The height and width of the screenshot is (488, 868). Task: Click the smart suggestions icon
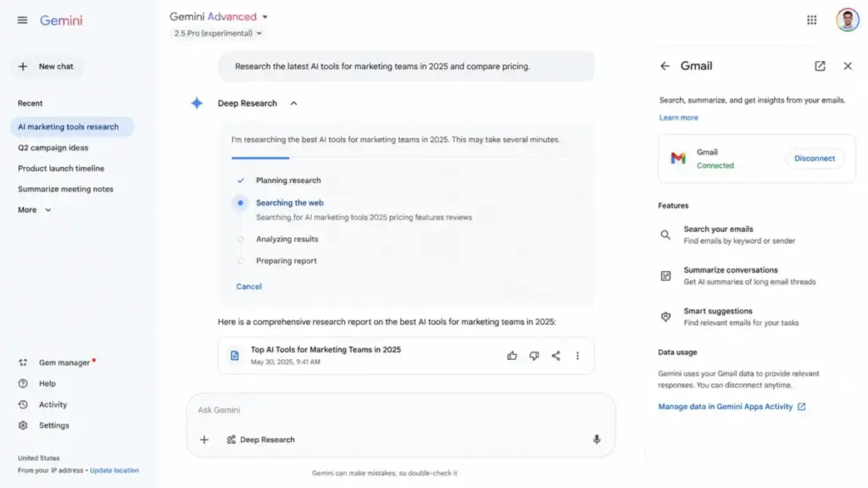665,317
